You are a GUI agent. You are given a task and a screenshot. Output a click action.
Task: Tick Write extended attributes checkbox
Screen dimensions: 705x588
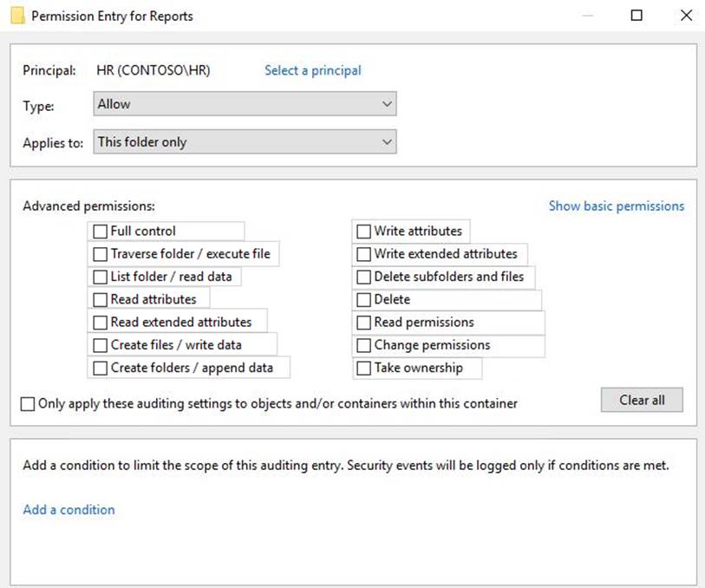pos(364,254)
